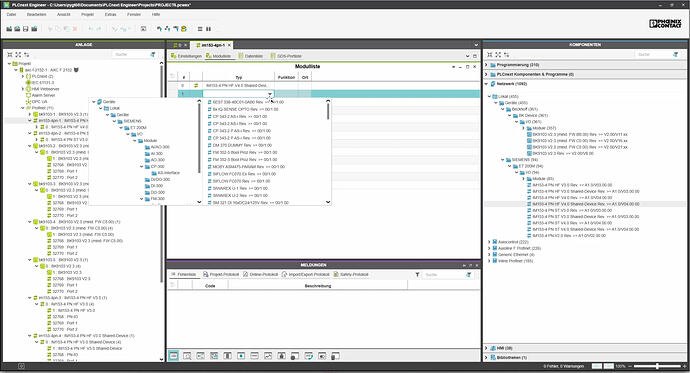Open the Projekt-Protokoll tab in messages
This screenshot has height=373, width=690.
click(x=221, y=274)
